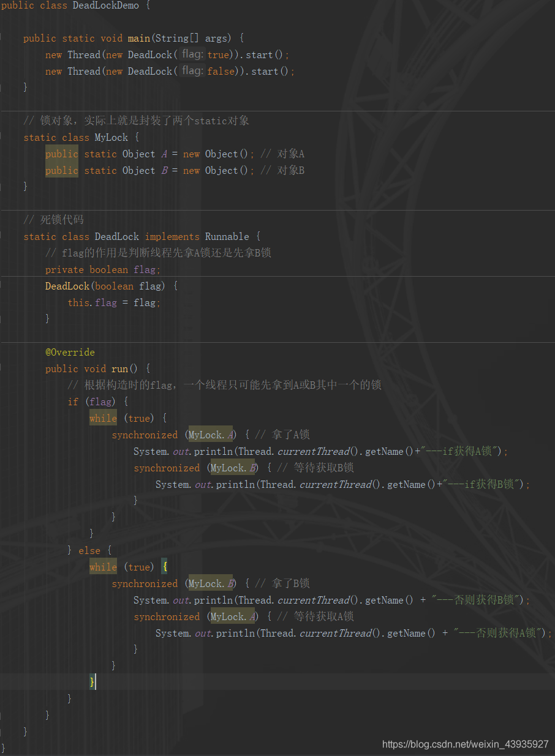Collapse the MyLock class fold marker
The width and height of the screenshot is (555, 756).
2,137
